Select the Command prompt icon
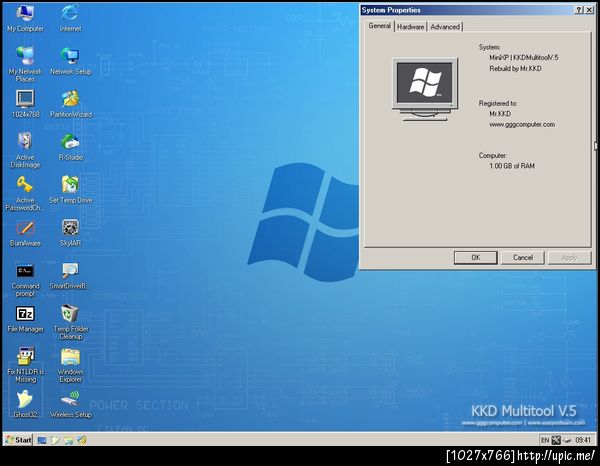This screenshot has width=600, height=466. [25, 279]
